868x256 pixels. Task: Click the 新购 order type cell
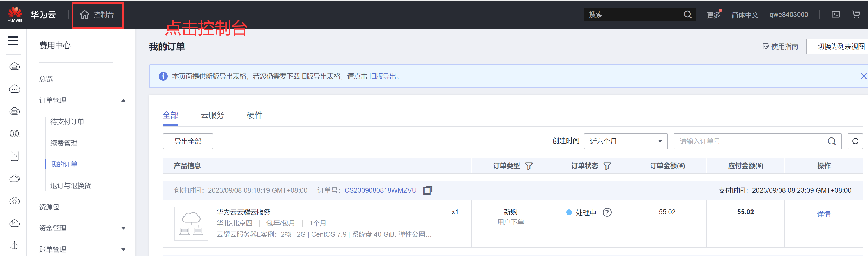pyautogui.click(x=510, y=212)
